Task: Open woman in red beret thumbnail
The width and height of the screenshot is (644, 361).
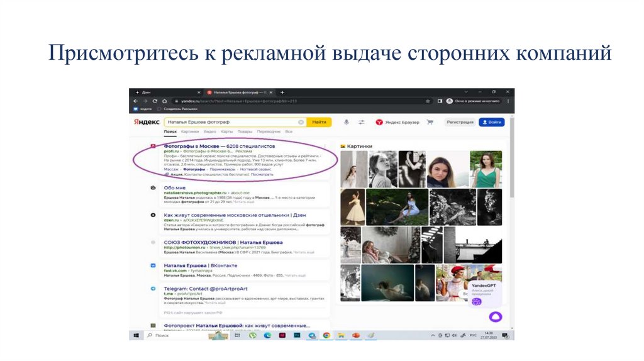Action: (452, 283)
